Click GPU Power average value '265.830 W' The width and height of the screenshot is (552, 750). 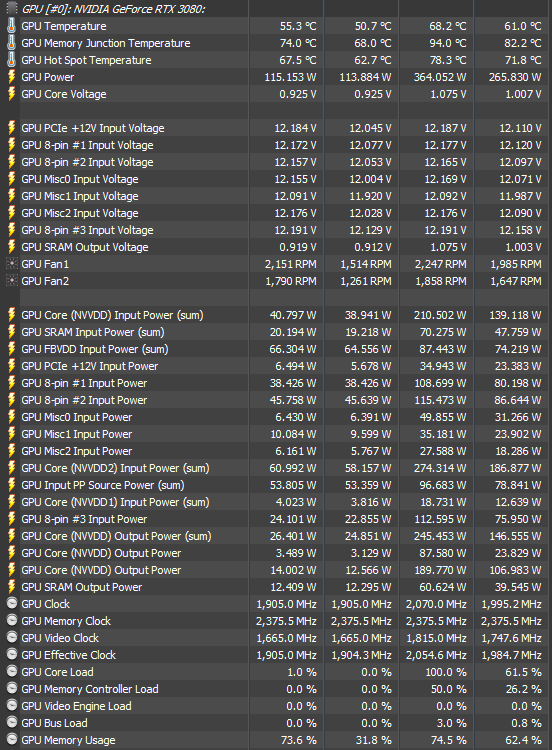coord(515,77)
